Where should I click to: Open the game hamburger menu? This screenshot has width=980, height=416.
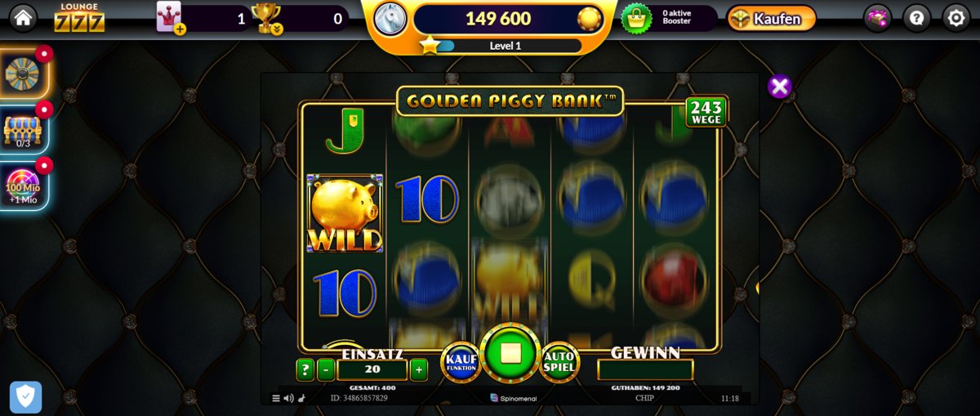(276, 398)
